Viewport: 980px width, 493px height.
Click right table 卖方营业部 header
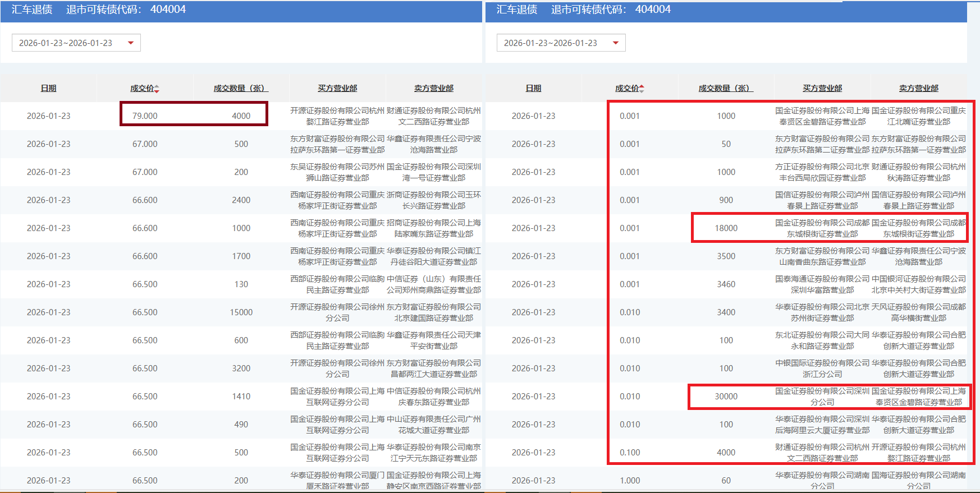[919, 89]
